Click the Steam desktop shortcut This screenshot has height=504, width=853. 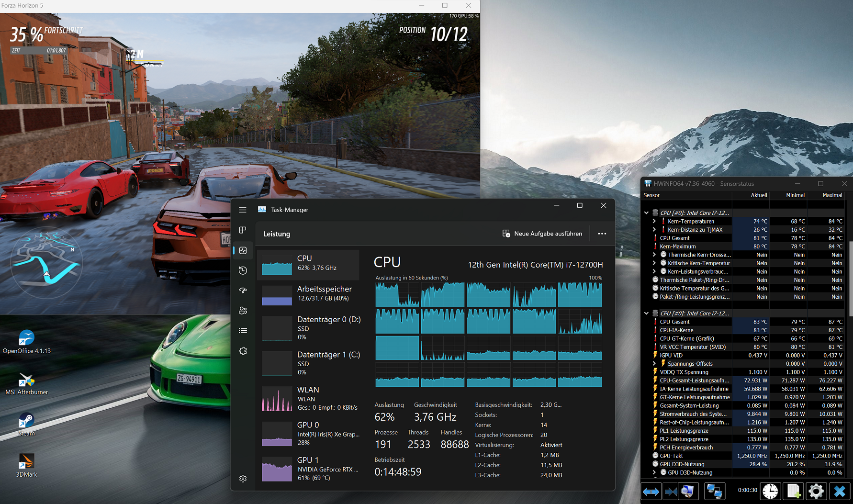click(x=27, y=425)
